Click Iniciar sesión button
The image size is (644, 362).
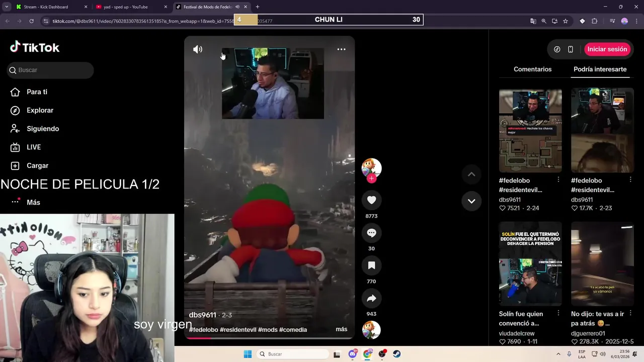[607, 49]
